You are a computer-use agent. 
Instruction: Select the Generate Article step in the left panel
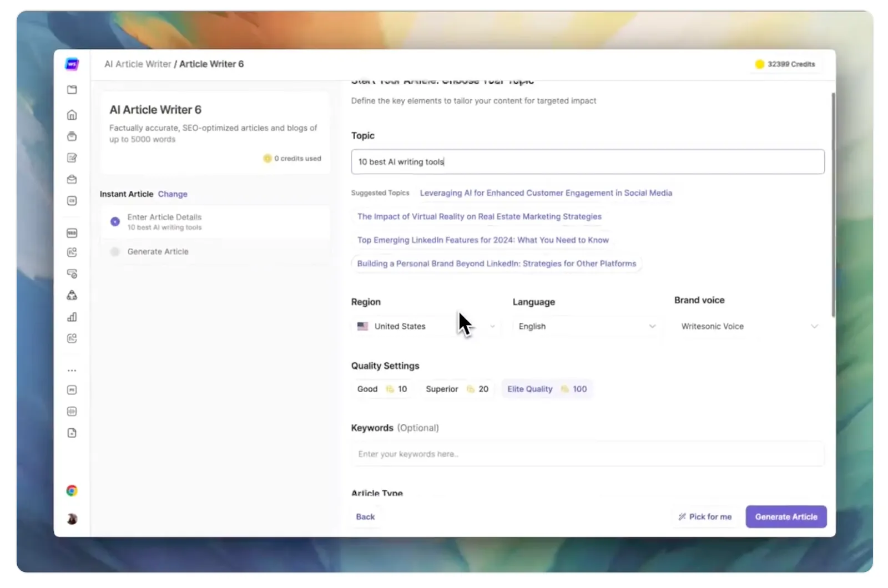(x=215, y=252)
